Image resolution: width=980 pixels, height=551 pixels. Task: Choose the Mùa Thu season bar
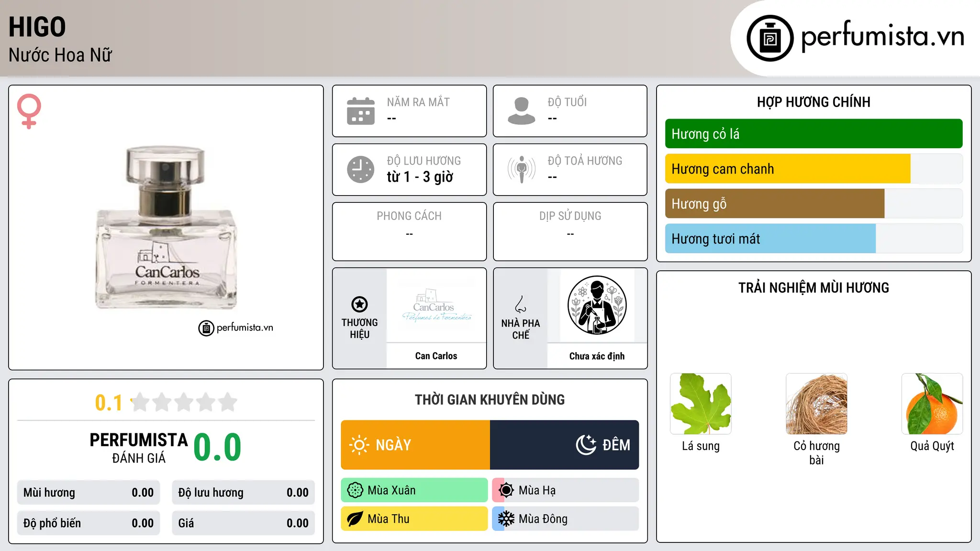[414, 519]
